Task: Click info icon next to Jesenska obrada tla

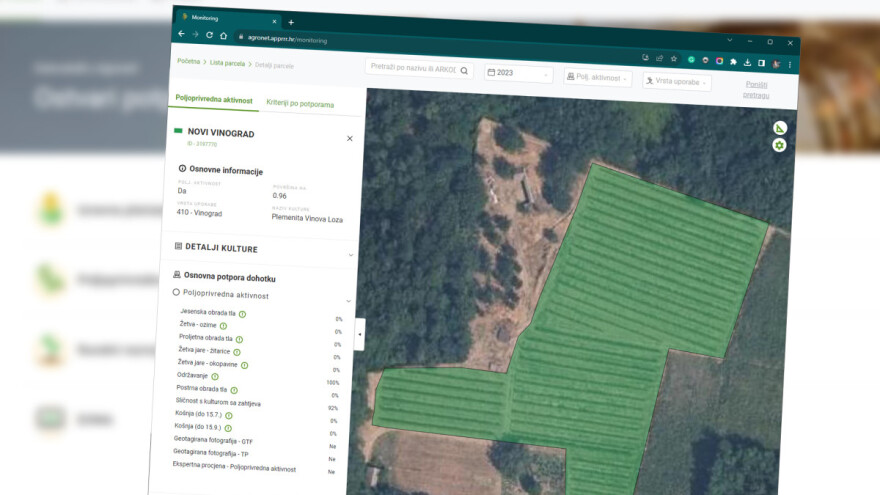Action: 242,314
